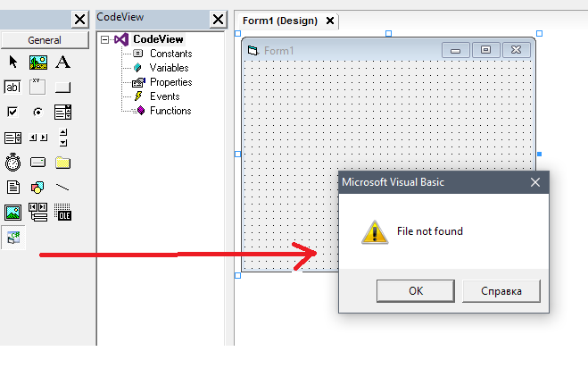Image resolution: width=588 pixels, height=368 pixels.
Task: Select the TextBox control tool
Action: [12, 88]
